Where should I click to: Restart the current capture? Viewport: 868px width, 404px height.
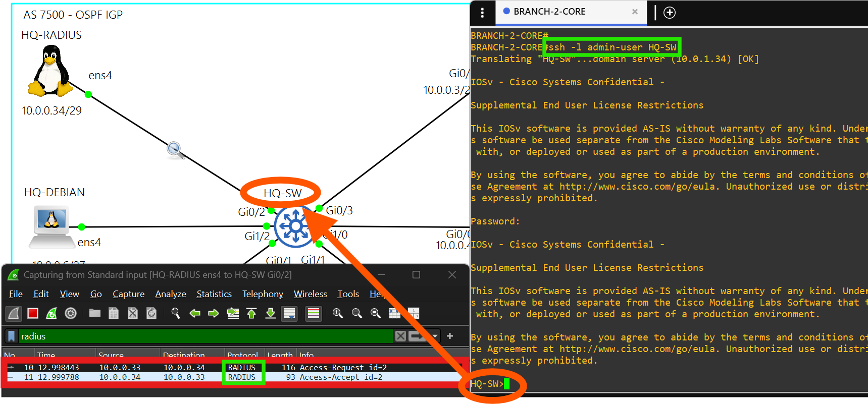(x=52, y=314)
